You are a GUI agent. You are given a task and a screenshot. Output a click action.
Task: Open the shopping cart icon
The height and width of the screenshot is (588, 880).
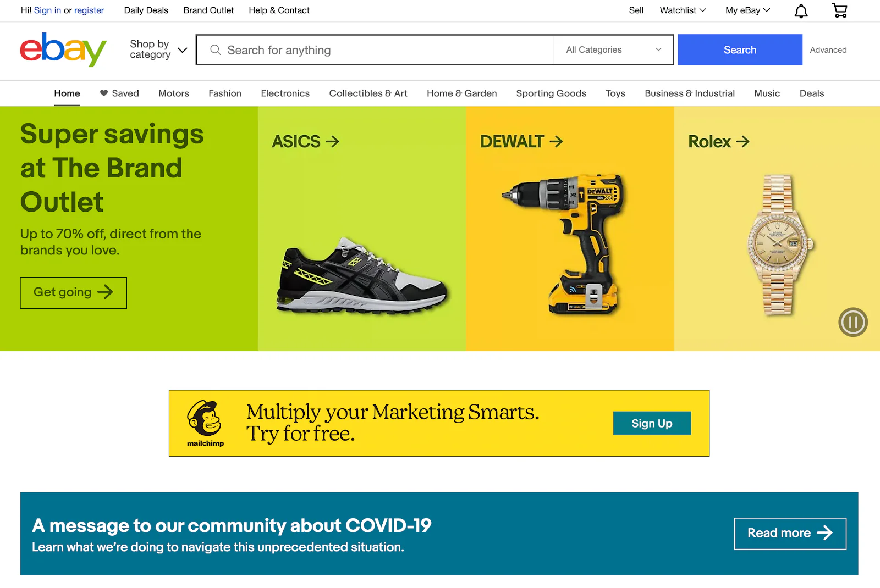(x=839, y=10)
